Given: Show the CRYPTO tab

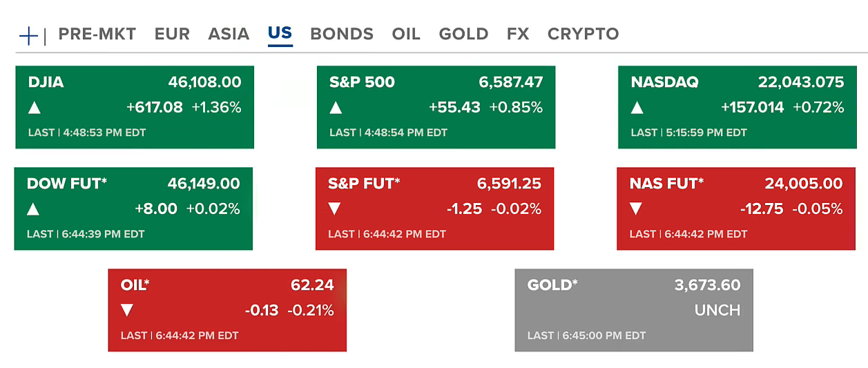Looking at the screenshot, I should [x=583, y=34].
